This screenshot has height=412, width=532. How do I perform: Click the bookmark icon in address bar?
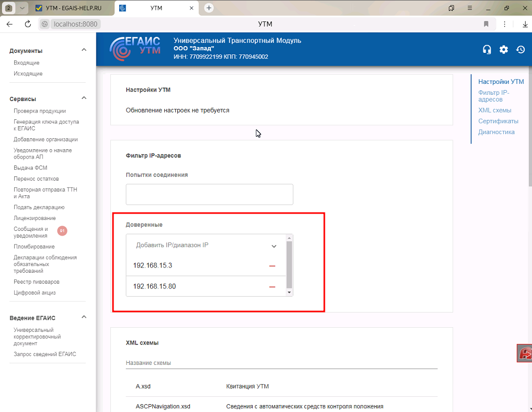[x=486, y=24]
